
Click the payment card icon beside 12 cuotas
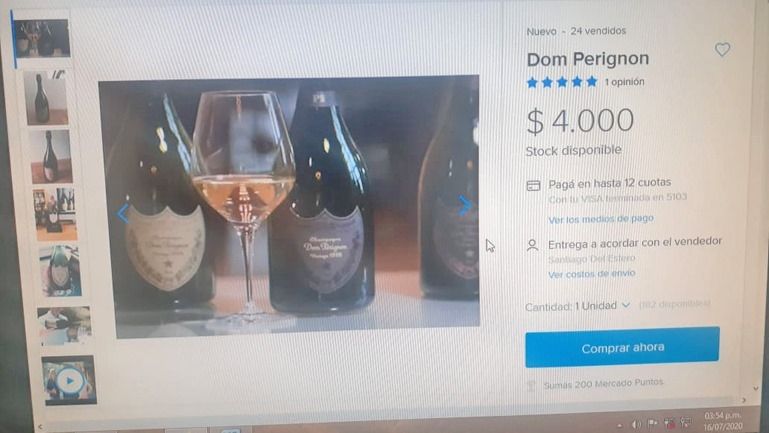tap(533, 186)
